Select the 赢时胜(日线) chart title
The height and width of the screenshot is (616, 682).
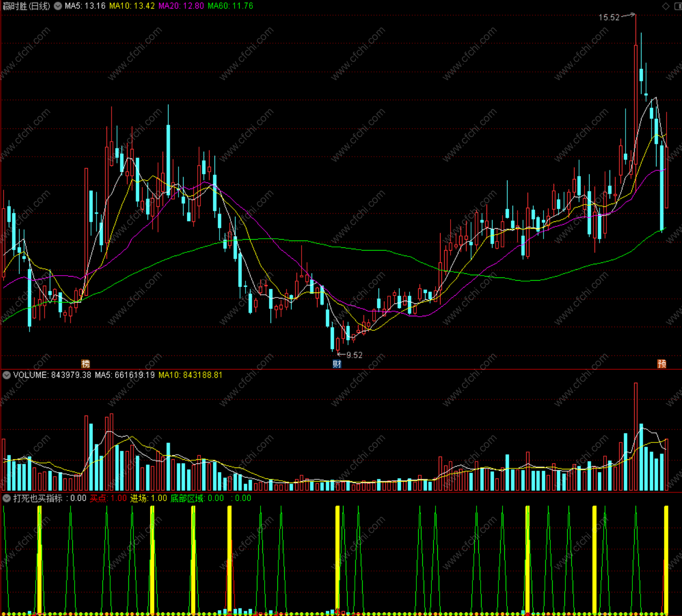[x=26, y=6]
